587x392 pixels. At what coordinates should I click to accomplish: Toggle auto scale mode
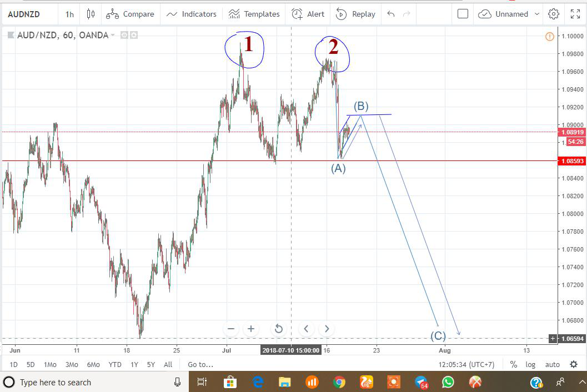(553, 364)
